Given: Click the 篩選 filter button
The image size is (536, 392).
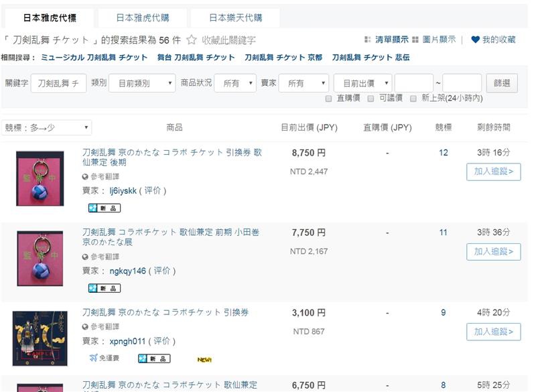Looking at the screenshot, I should coord(502,83).
